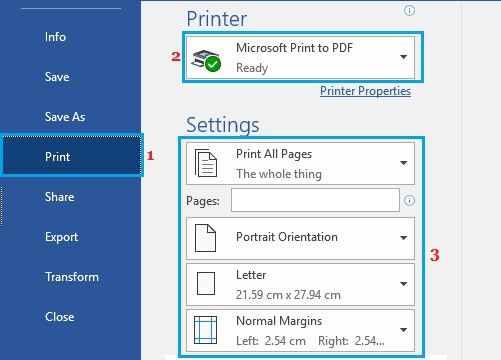Choose Transform from the backstage menu

pos(72,277)
